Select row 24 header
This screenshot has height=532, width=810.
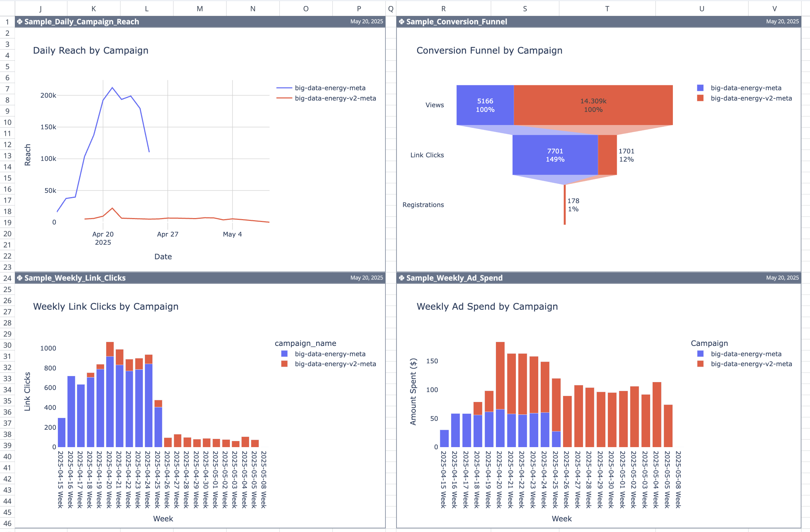(x=7, y=278)
